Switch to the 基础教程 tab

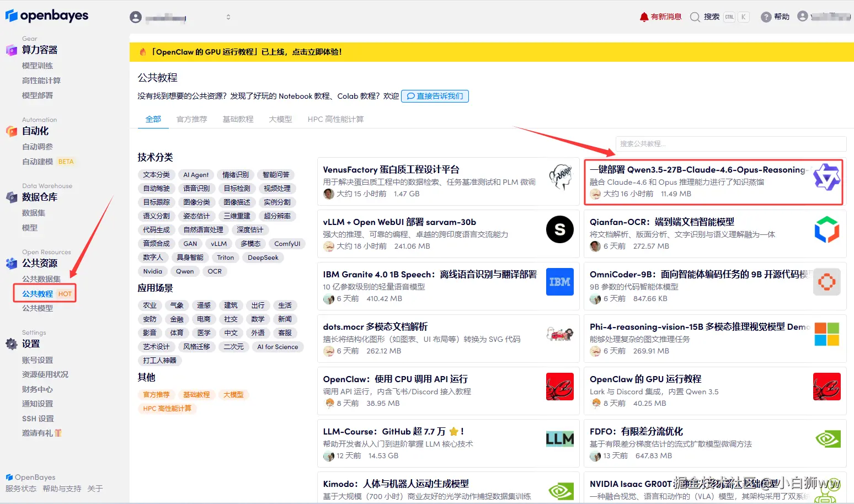(x=238, y=119)
